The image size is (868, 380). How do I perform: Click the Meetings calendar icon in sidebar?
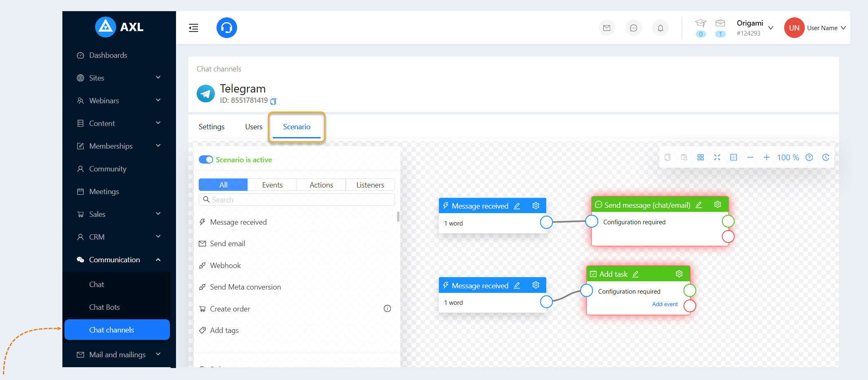81,192
